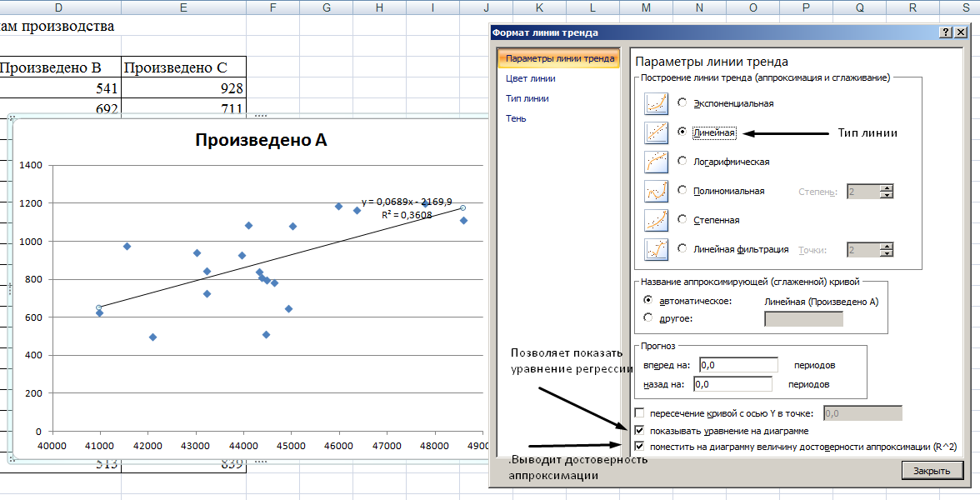Click the cell containing 928
This screenshot has width=980, height=500.
[183, 87]
